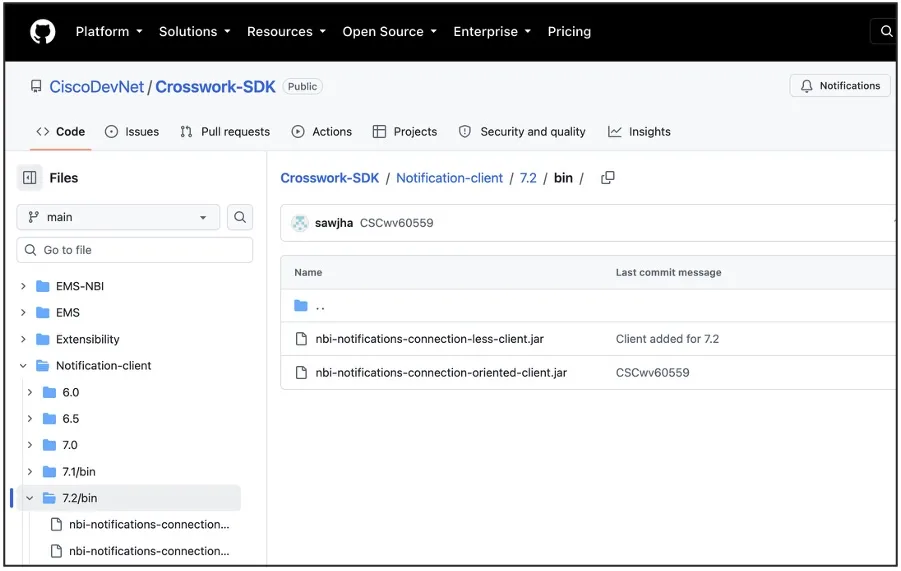Select the 7.2/bin tree row label

80,498
